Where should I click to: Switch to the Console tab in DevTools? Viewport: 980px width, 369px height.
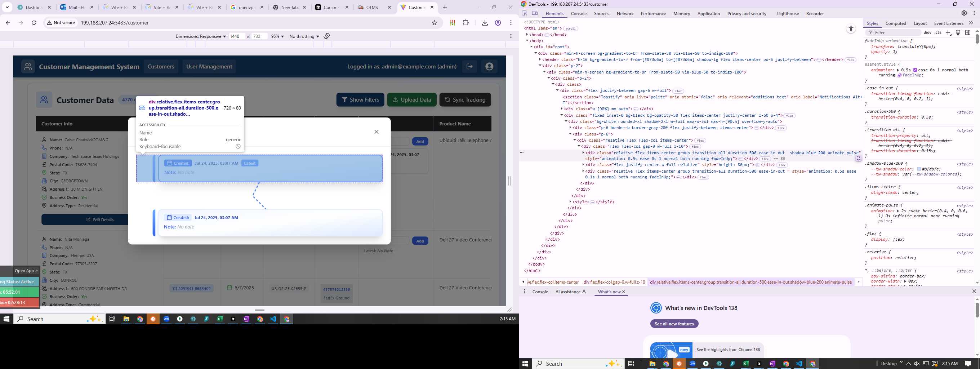pos(579,14)
